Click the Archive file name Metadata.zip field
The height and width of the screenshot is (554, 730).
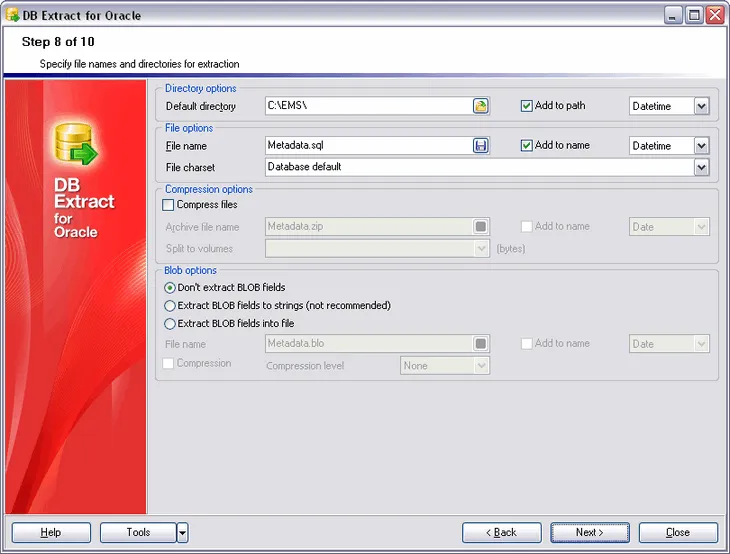point(369,227)
